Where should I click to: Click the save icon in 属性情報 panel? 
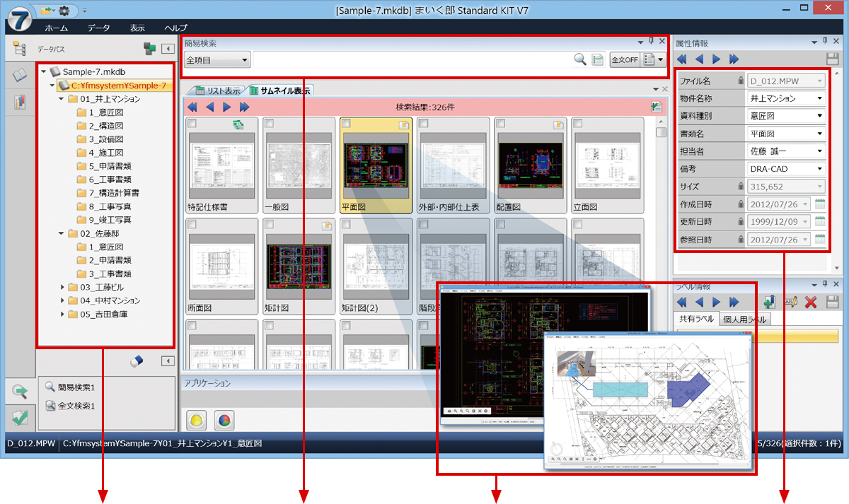(x=832, y=60)
